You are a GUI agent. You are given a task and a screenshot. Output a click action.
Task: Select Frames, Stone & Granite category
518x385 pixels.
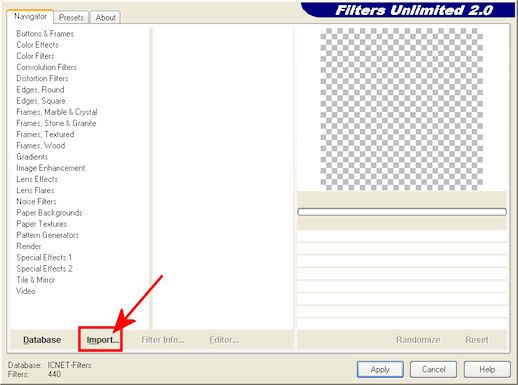click(x=56, y=123)
